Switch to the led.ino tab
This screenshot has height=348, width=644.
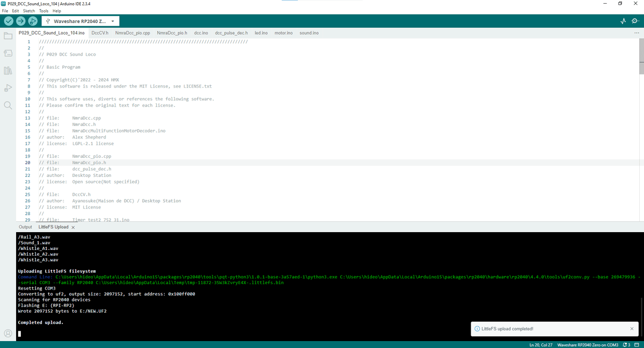261,33
